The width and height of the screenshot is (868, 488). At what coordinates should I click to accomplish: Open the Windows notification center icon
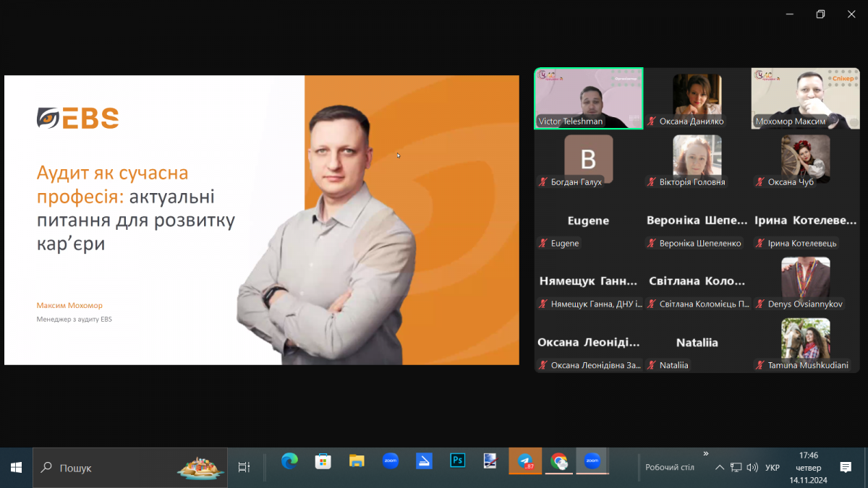pyautogui.click(x=846, y=468)
